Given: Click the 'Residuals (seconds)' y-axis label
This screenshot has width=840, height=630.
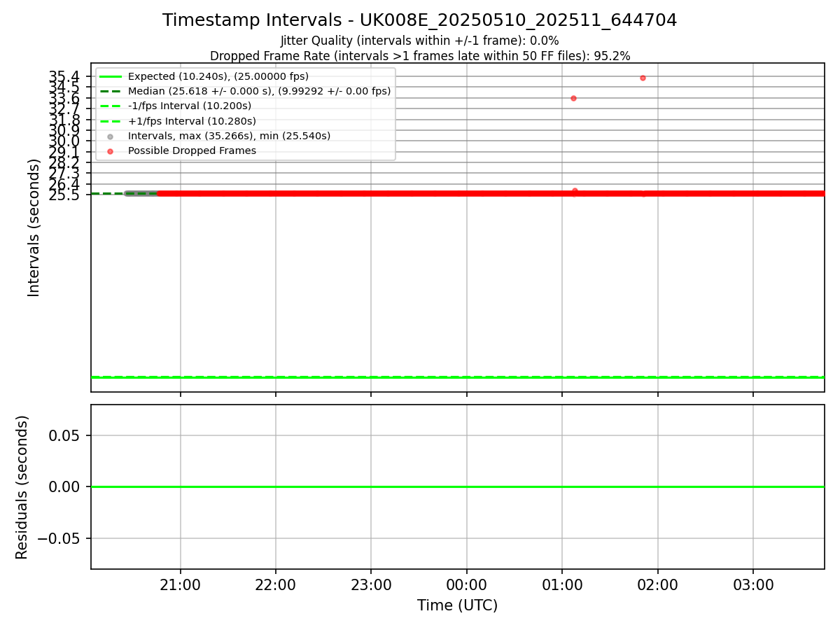Looking at the screenshot, I should [22, 487].
